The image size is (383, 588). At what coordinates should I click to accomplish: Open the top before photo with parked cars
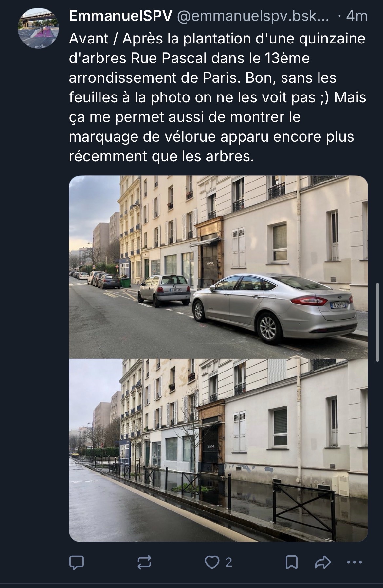click(x=218, y=267)
